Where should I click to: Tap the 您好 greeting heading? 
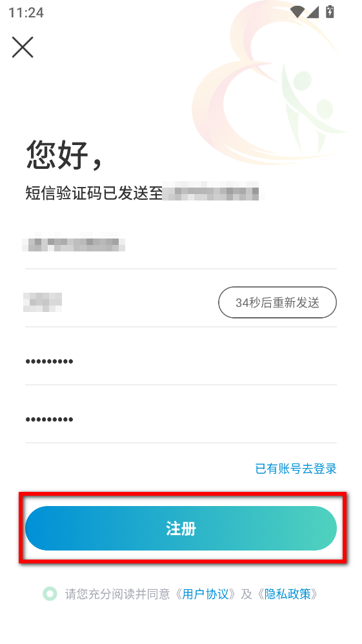tap(64, 155)
